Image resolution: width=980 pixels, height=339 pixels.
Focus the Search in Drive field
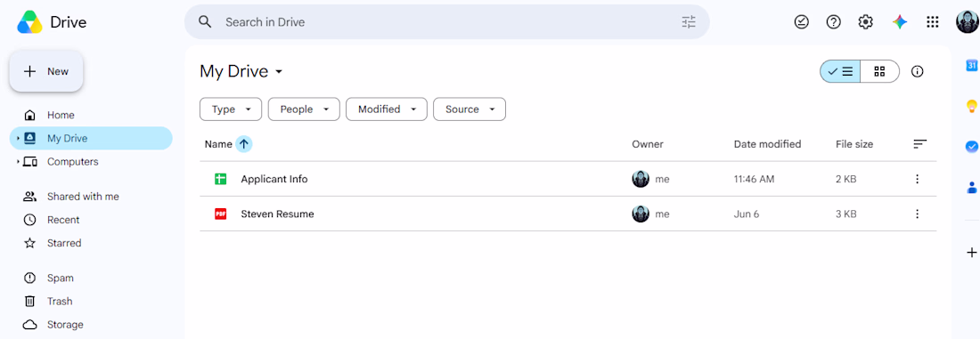pos(447,22)
